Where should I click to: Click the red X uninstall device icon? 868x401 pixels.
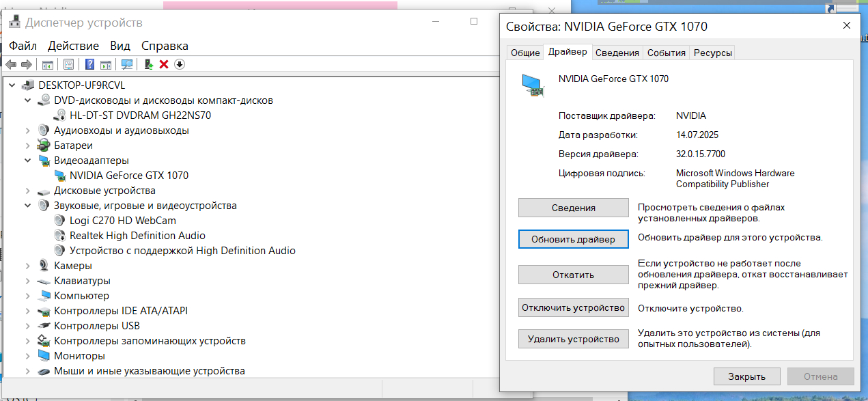pos(164,64)
